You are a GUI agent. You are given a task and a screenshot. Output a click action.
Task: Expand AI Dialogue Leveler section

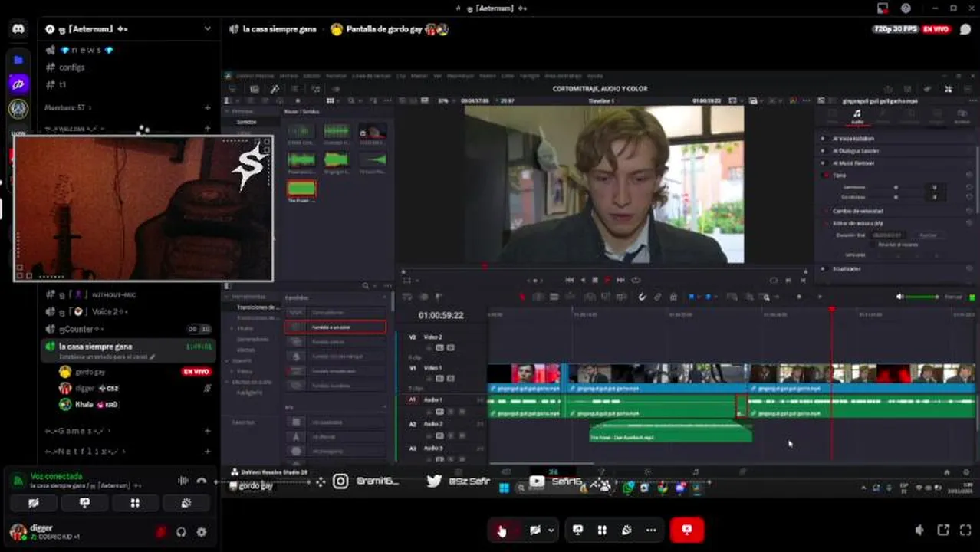[855, 151]
